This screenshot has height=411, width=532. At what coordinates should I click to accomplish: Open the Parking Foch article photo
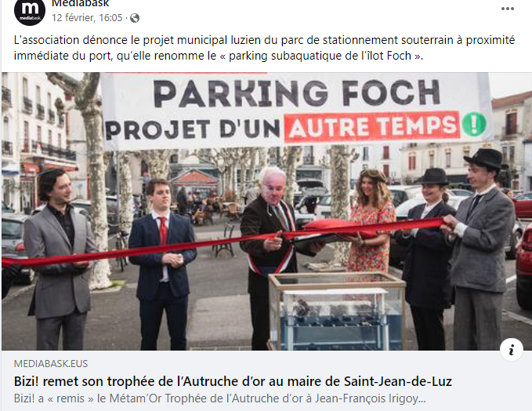click(266, 211)
